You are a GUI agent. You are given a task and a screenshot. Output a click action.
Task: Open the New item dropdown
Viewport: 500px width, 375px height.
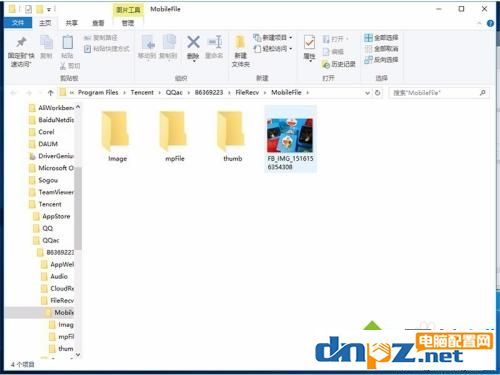coord(273,37)
